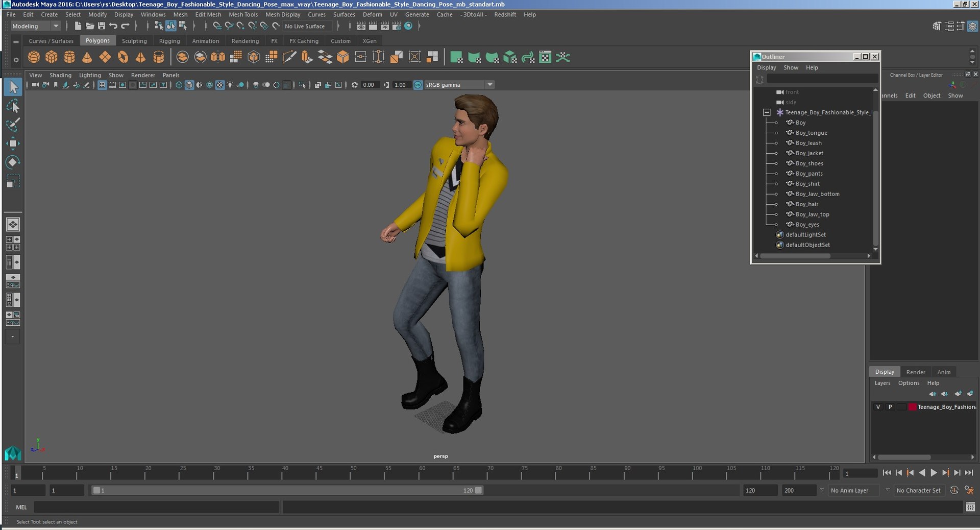The image size is (980, 530).
Task: Open the Render layer tab
Action: click(x=916, y=372)
